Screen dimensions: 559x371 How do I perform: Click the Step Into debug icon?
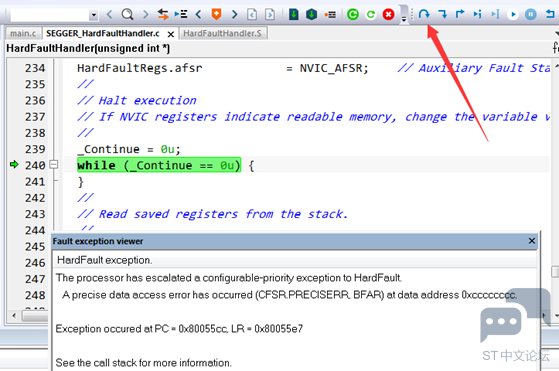pyautogui.click(x=442, y=14)
